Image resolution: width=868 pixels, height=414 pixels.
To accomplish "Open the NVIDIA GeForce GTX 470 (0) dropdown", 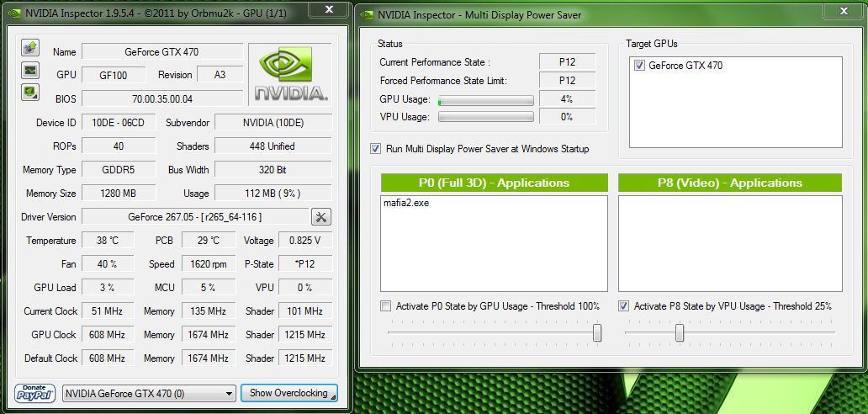I will point(149,394).
